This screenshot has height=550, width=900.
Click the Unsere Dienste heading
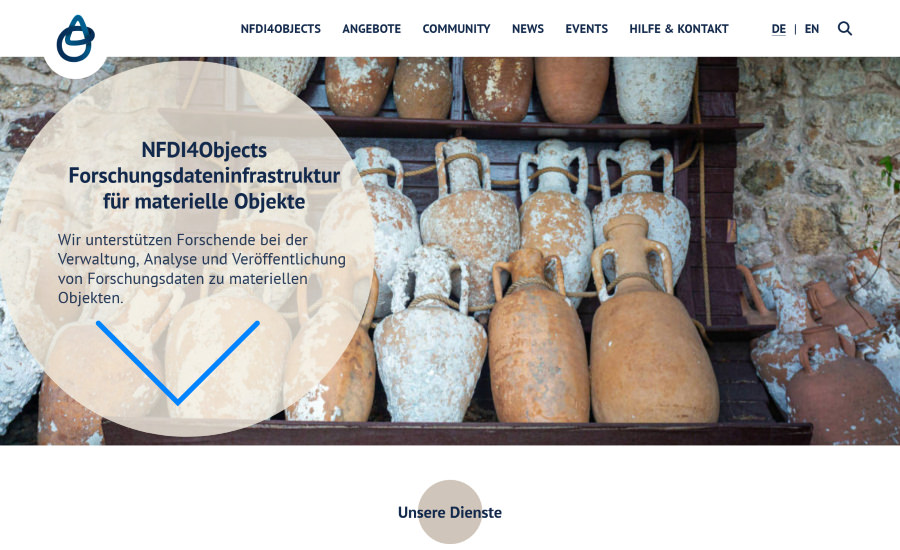click(x=449, y=512)
